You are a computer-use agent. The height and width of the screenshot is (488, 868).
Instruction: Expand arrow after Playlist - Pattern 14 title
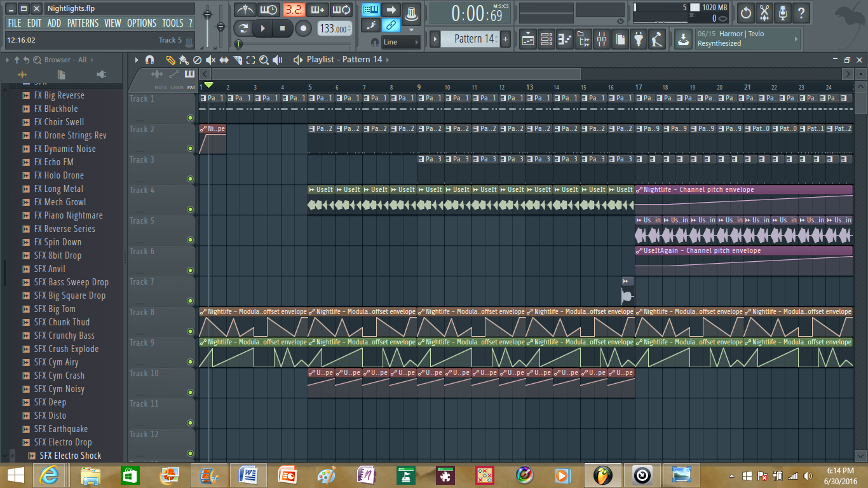(x=388, y=60)
